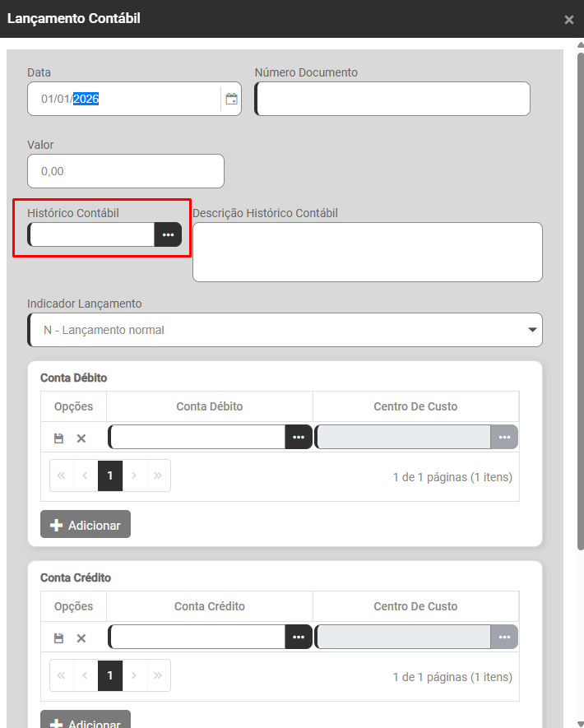The width and height of the screenshot is (584, 728).
Task: Add a new Conta Crédito row
Action: 86,719
